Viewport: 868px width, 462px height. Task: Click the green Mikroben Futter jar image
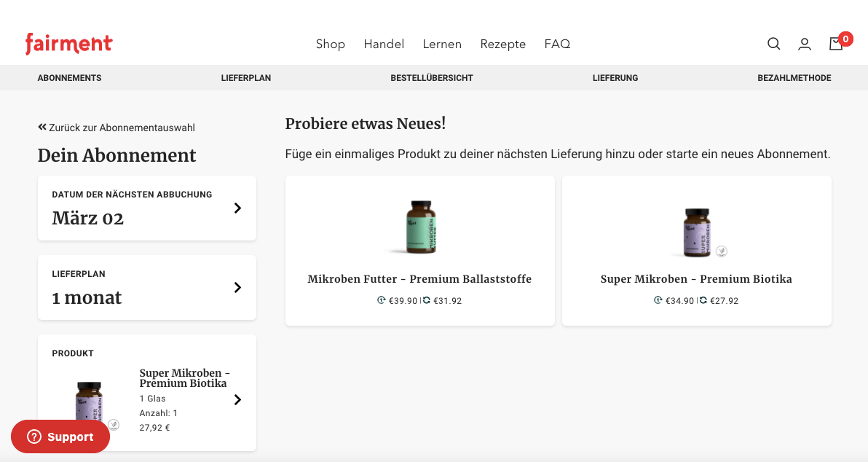coord(422,227)
